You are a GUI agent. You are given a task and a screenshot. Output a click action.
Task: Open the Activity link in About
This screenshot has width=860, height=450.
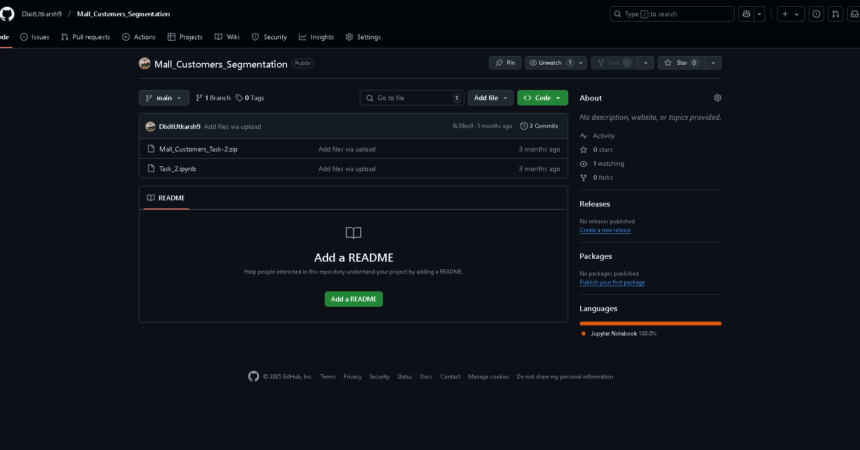coord(597,136)
